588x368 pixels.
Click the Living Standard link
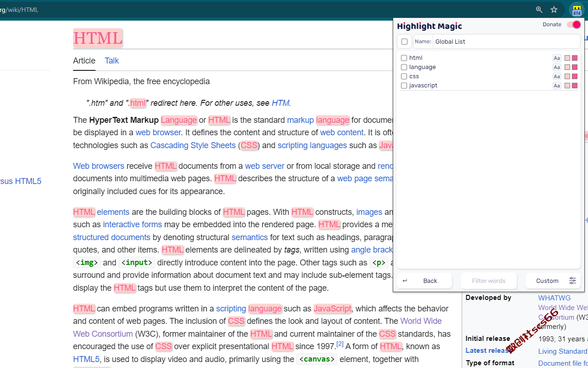click(x=563, y=351)
